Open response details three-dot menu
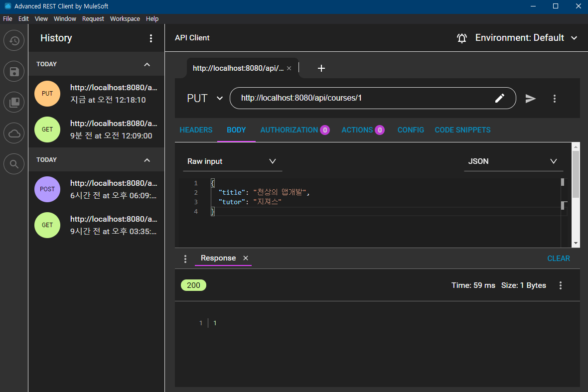This screenshot has height=392, width=588. click(x=560, y=285)
